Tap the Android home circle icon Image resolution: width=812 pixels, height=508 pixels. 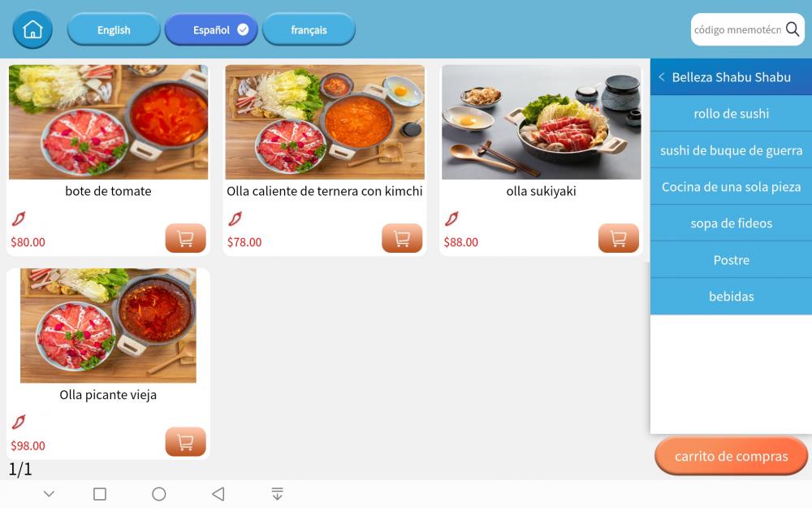[x=159, y=494]
